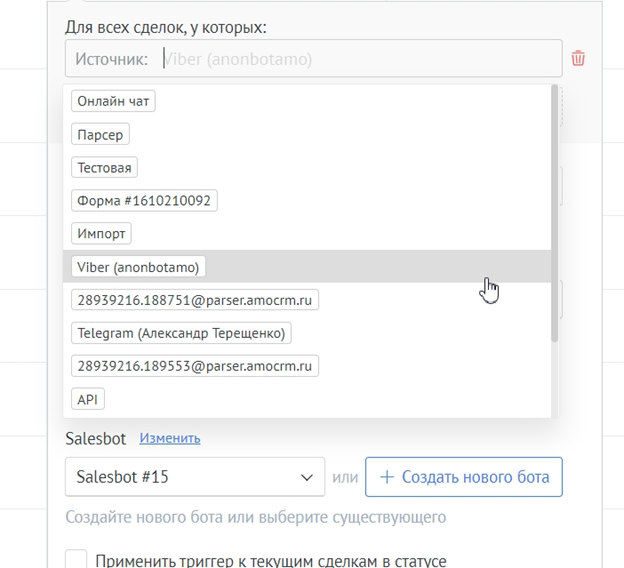Click Создать нового бота button
The height and width of the screenshot is (568, 624).
(464, 477)
